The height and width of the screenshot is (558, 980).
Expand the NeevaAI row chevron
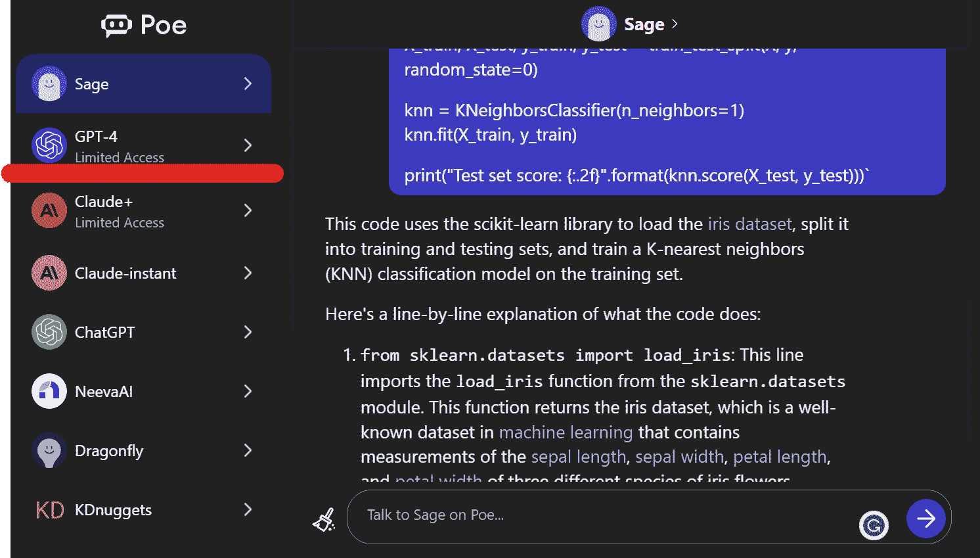click(248, 391)
